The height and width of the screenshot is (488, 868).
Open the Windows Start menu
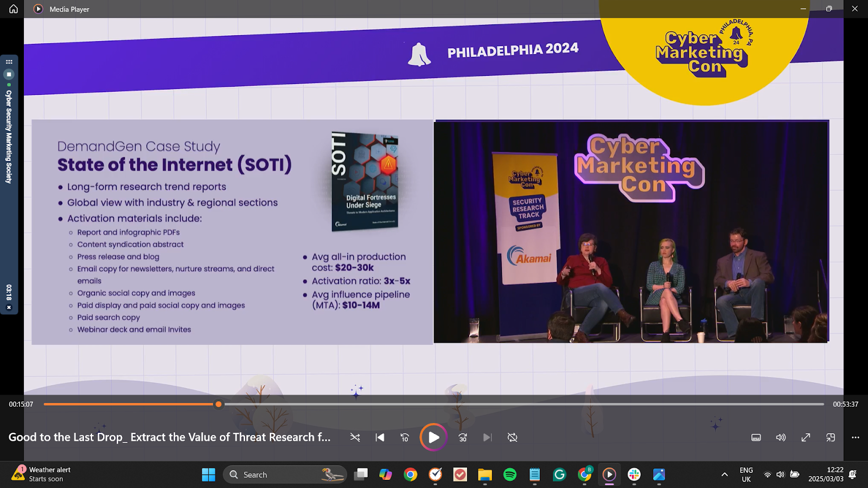tap(208, 474)
